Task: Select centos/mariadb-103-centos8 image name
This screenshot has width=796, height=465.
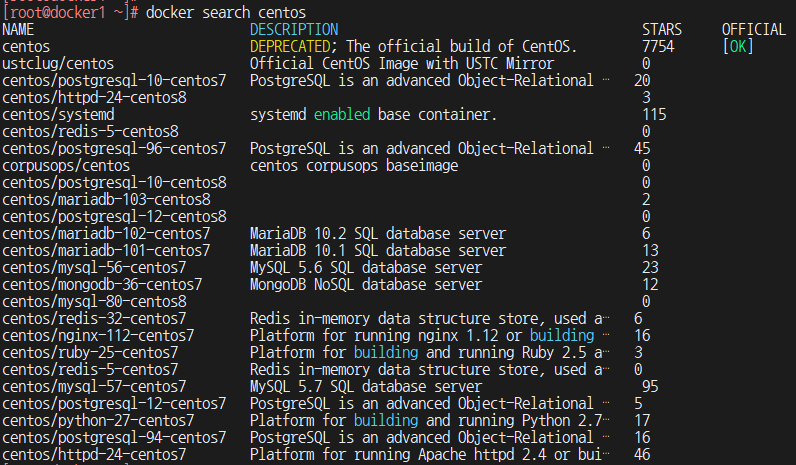Action: [x=106, y=200]
